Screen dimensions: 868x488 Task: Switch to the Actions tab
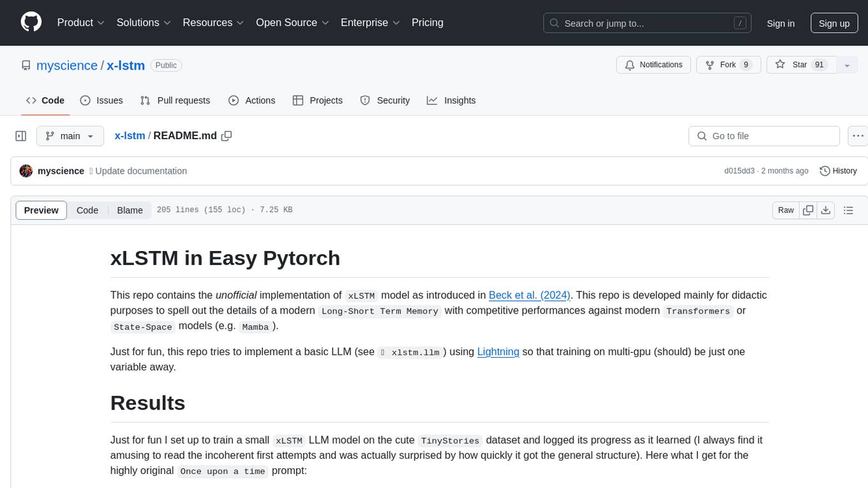(251, 100)
